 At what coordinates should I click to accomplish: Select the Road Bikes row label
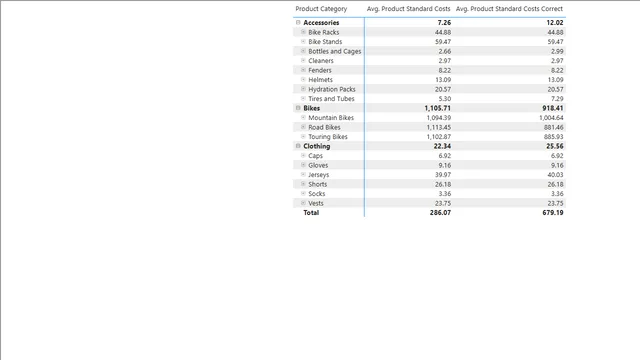click(x=324, y=127)
